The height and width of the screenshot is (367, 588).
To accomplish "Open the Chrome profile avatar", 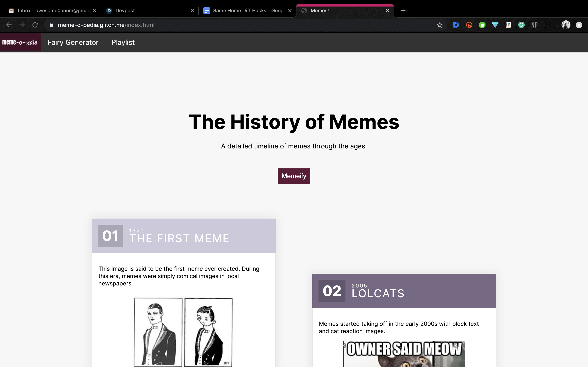I will pyautogui.click(x=566, y=25).
